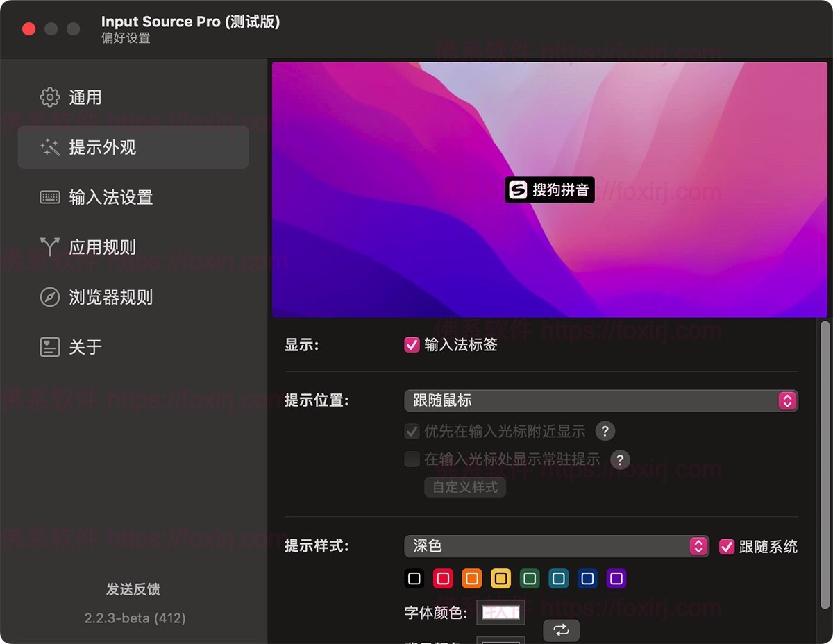This screenshot has height=644, width=833.
Task: Click the 搜狗拼音 indicator in preview
Action: pos(550,190)
